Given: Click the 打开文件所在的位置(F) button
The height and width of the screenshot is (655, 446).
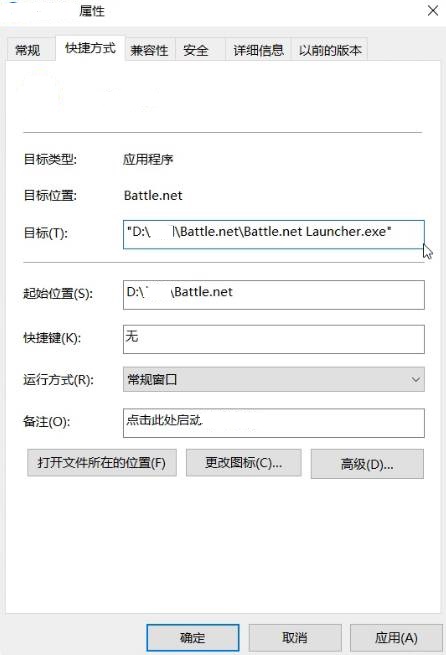Looking at the screenshot, I should pos(102,463).
